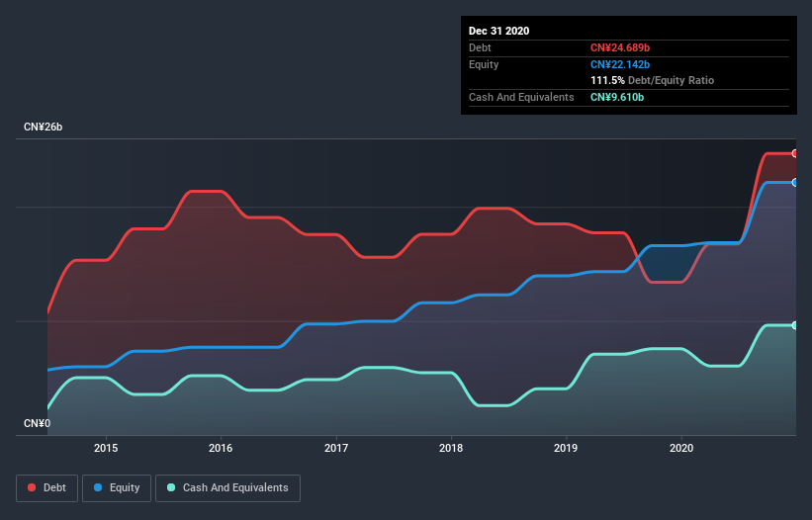Click the 2015 x-axis label

coord(106,448)
